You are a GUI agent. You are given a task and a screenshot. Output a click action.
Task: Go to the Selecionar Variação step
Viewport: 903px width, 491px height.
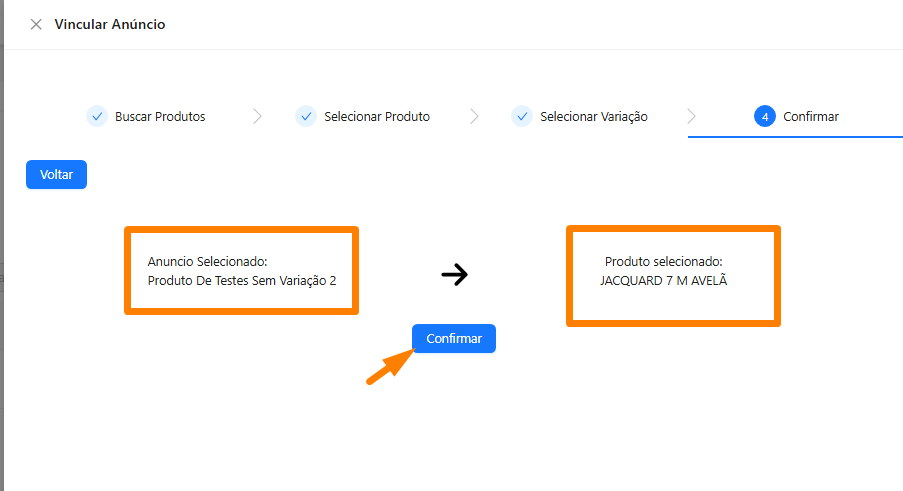click(594, 116)
